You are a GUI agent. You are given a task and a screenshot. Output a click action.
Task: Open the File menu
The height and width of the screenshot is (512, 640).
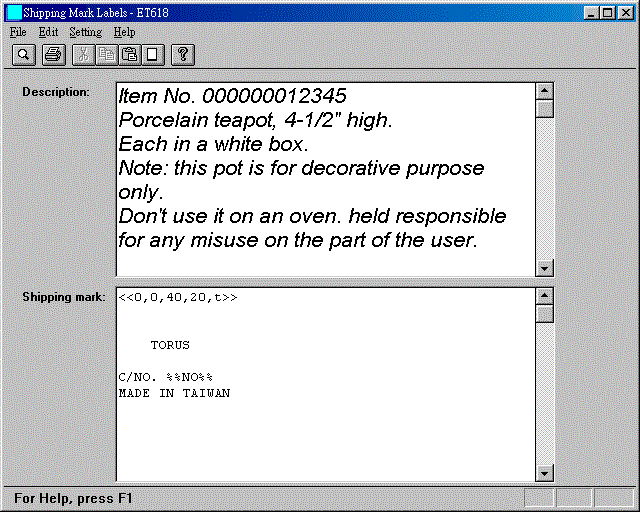coord(18,32)
